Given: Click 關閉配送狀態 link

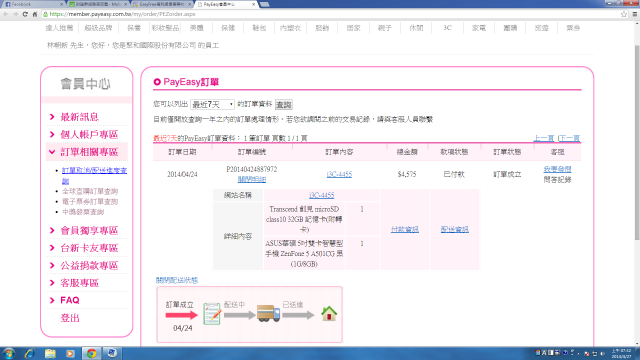Looking at the screenshot, I should pos(177,280).
